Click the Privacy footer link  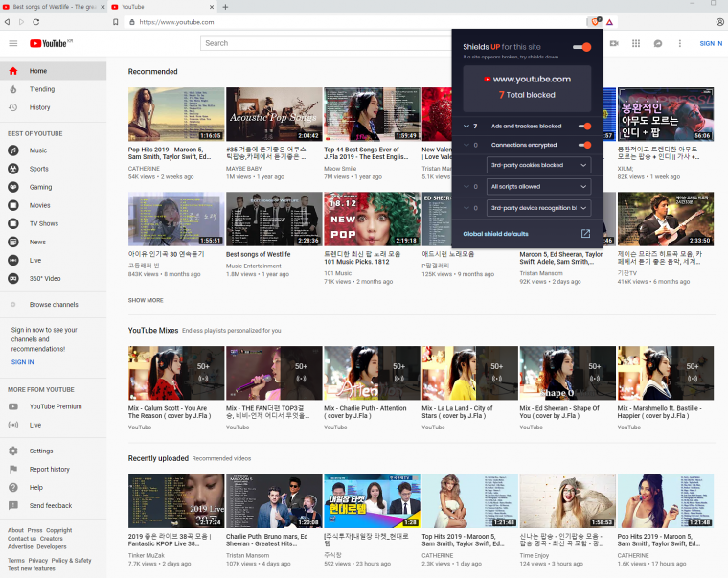coord(38,561)
